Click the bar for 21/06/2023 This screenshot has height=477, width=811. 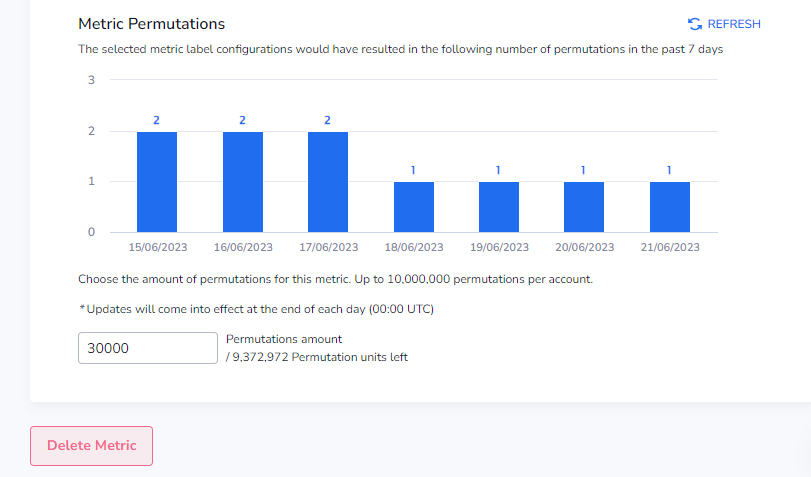pyautogui.click(x=670, y=207)
